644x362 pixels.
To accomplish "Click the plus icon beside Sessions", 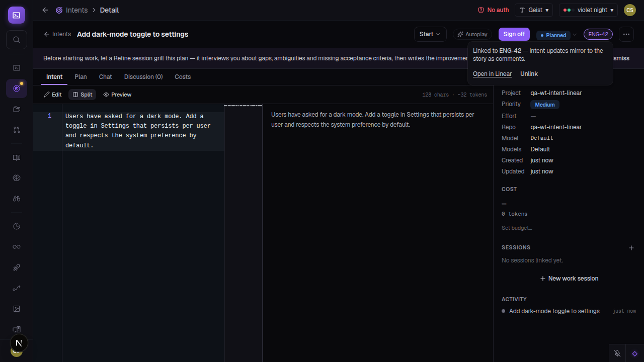I will point(631,248).
